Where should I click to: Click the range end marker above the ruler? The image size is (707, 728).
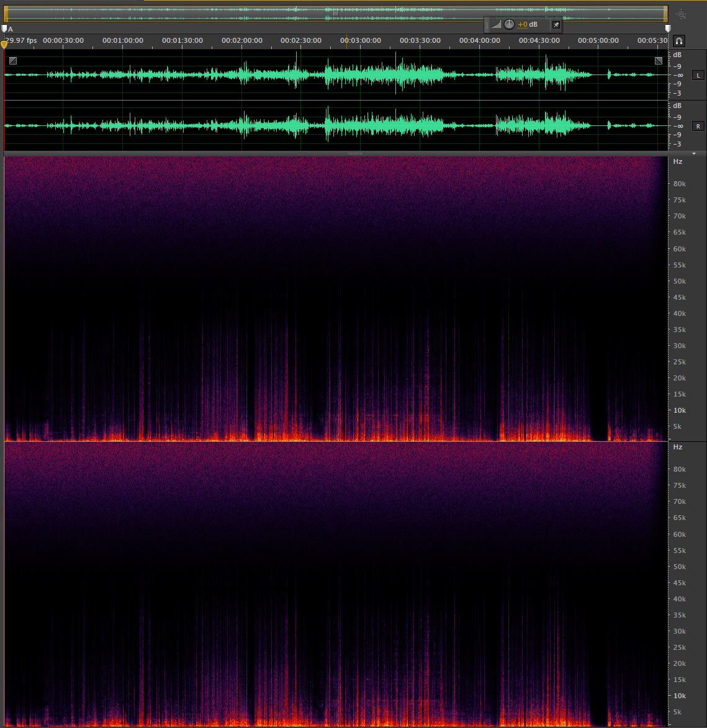point(668,29)
